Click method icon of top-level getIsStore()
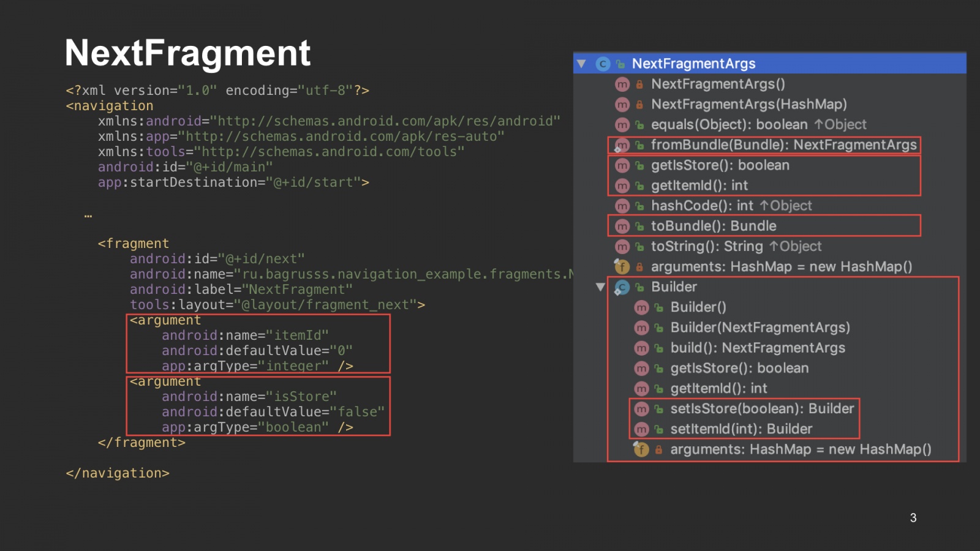Image resolution: width=980 pixels, height=551 pixels. 622,165
